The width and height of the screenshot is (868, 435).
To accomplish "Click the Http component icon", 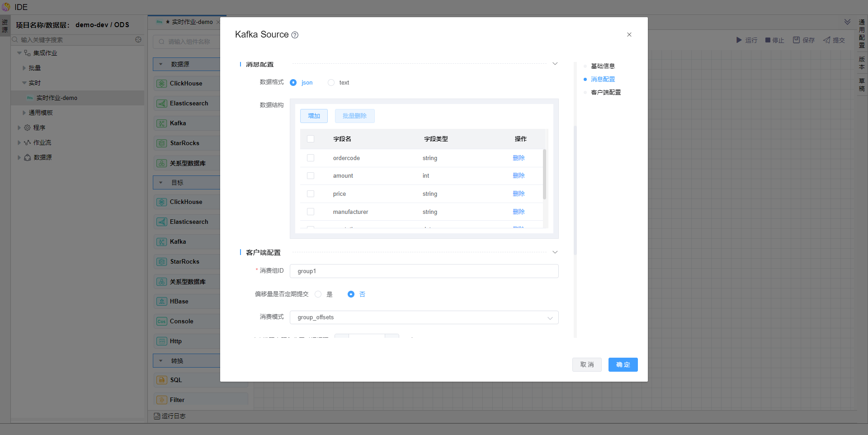I will [161, 341].
